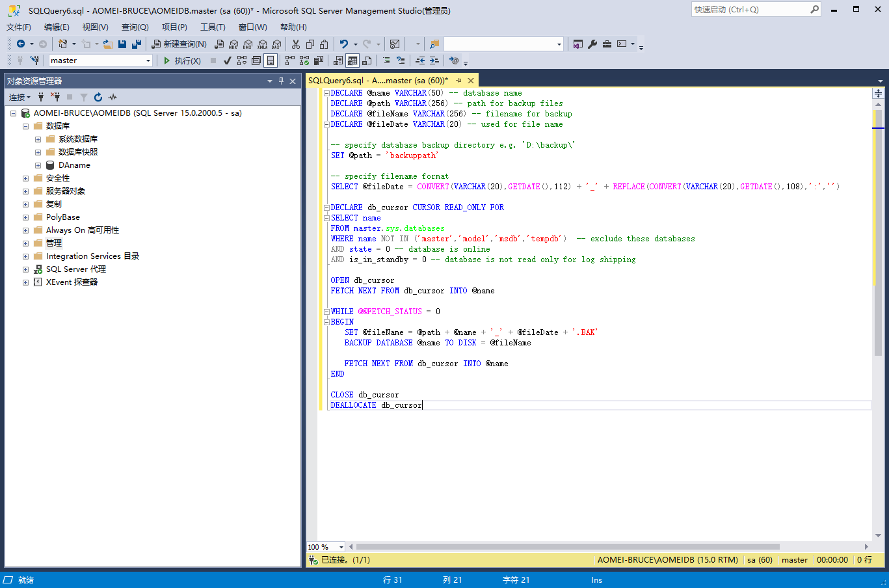Toggle Include Actual Execution Plan button
The image size is (889, 588).
pyautogui.click(x=289, y=60)
